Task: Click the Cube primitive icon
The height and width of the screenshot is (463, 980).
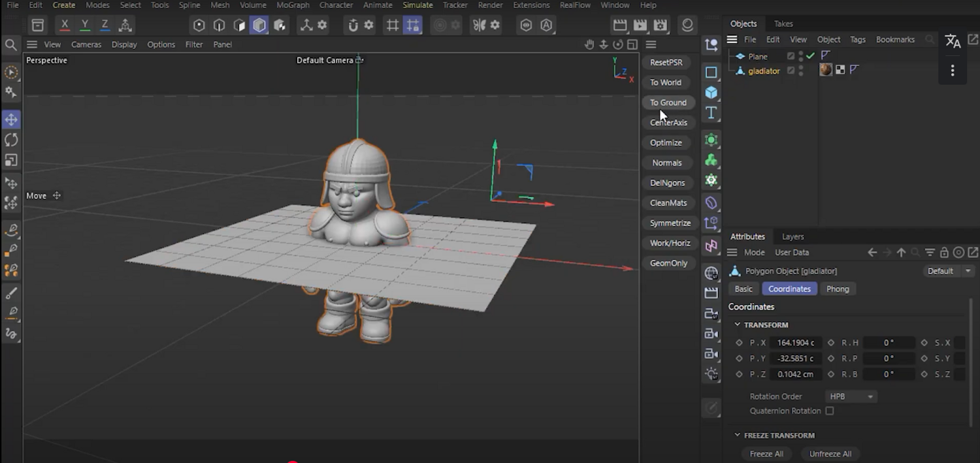Action: coord(711,93)
